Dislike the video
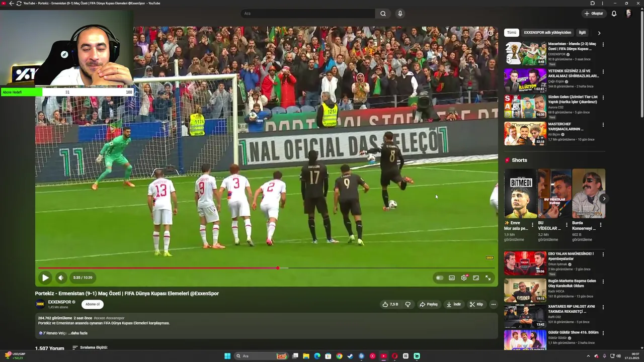The height and width of the screenshot is (362, 644). point(408,304)
